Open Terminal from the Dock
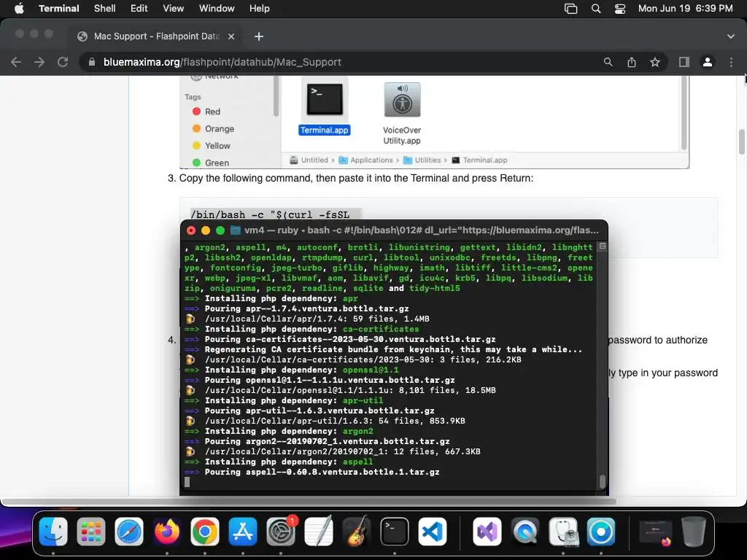747x560 pixels. click(x=395, y=532)
